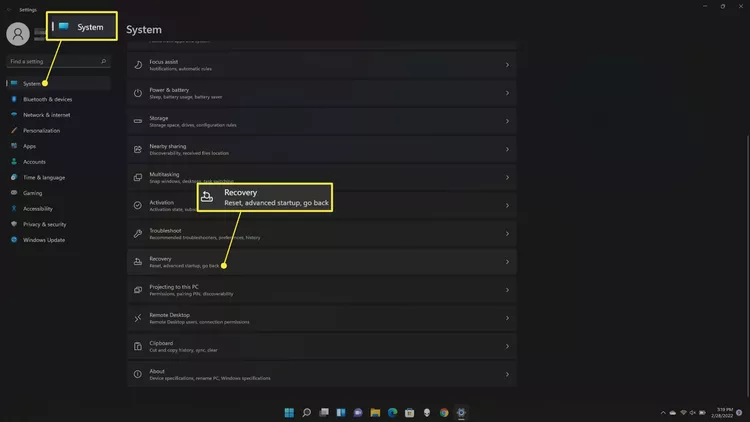
Task: Select System in the sidebar
Action: click(x=58, y=83)
